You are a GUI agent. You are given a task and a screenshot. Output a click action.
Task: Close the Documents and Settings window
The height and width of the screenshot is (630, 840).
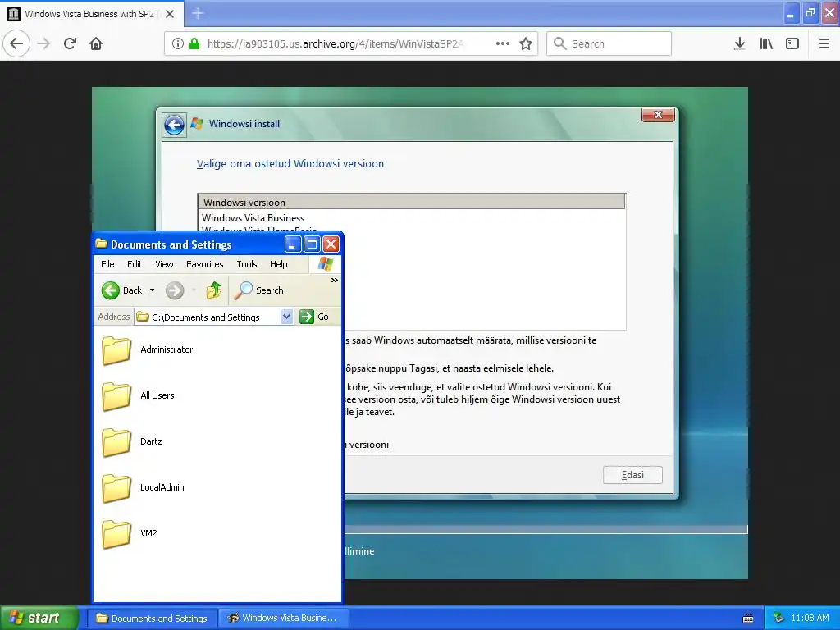pos(331,244)
